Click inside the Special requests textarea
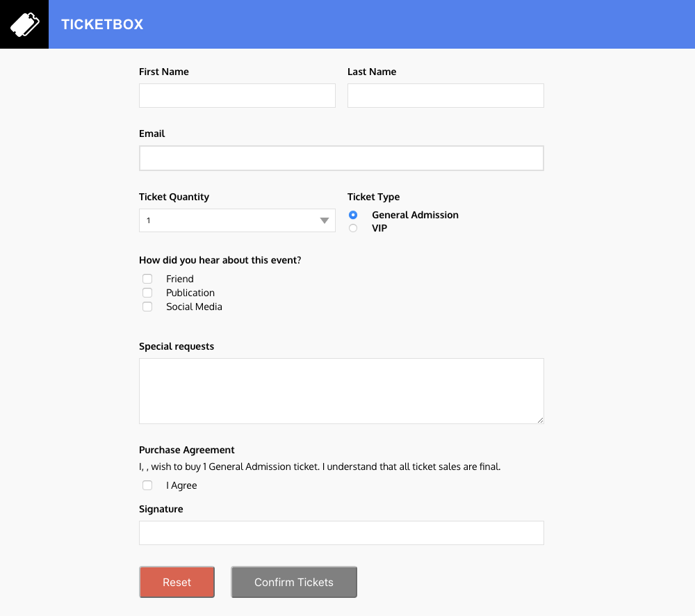Screen dimensions: 695x616 [341, 391]
